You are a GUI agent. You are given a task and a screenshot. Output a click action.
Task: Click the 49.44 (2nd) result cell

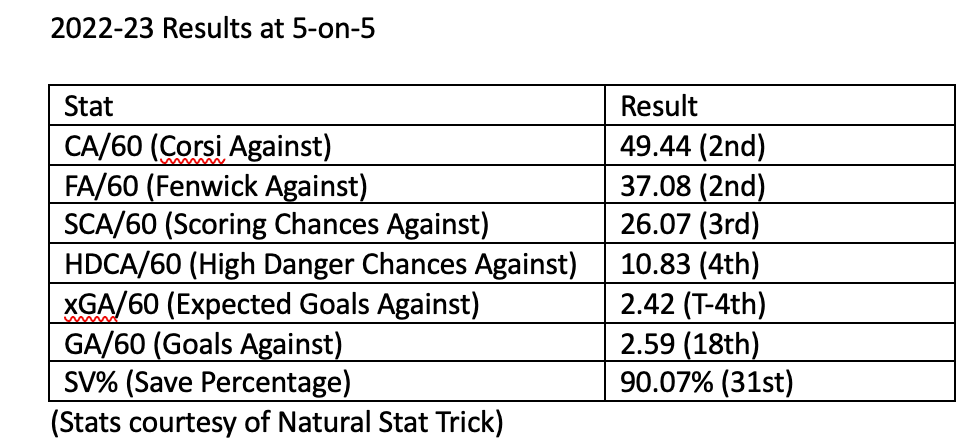pyautogui.click(x=692, y=146)
